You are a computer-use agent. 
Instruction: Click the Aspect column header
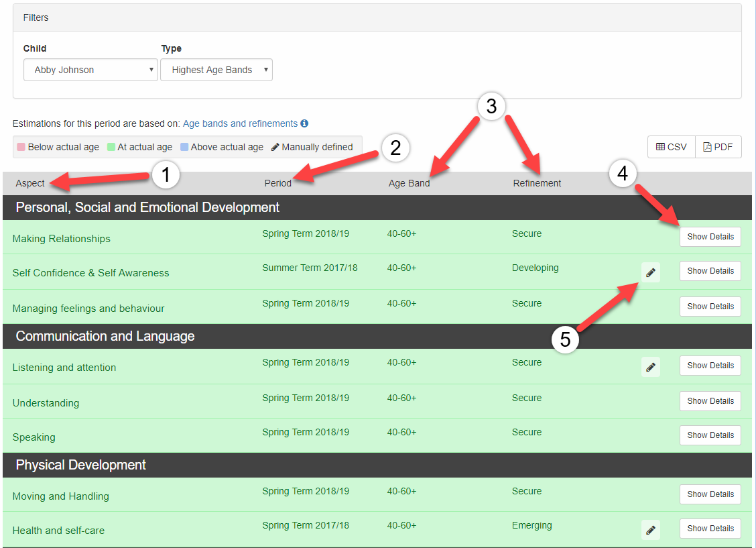tap(30, 183)
